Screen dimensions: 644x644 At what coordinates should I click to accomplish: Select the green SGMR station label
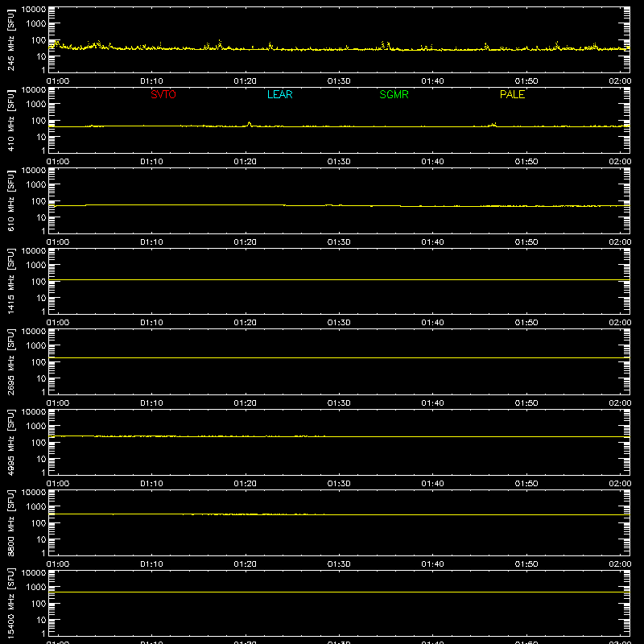[x=394, y=94]
